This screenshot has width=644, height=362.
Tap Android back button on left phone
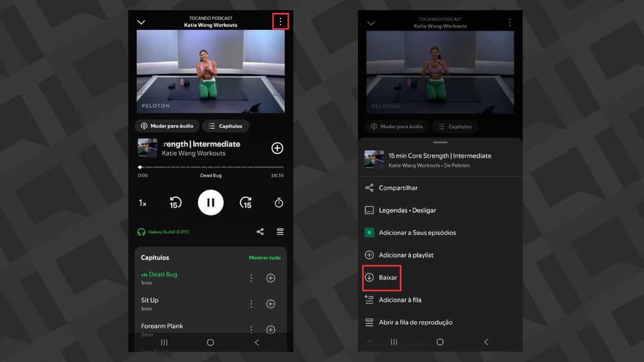(x=257, y=343)
